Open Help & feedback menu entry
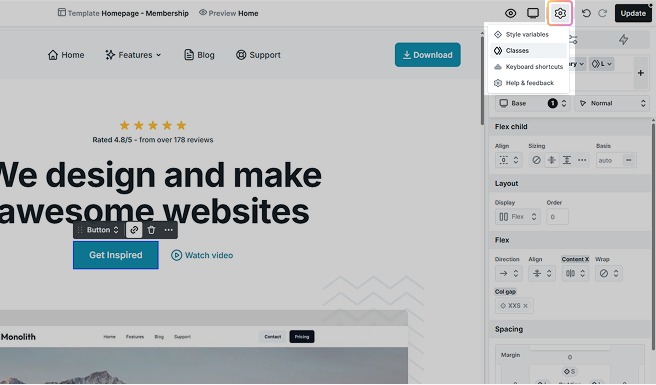This screenshot has height=385, width=656. click(x=528, y=83)
